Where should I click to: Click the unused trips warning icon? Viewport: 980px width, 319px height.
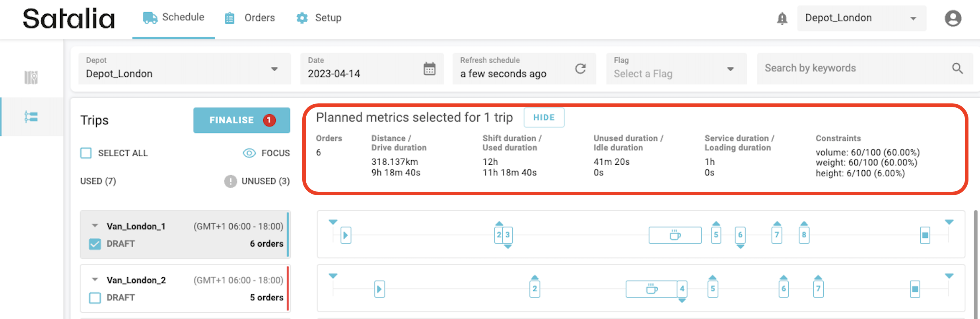click(x=230, y=181)
